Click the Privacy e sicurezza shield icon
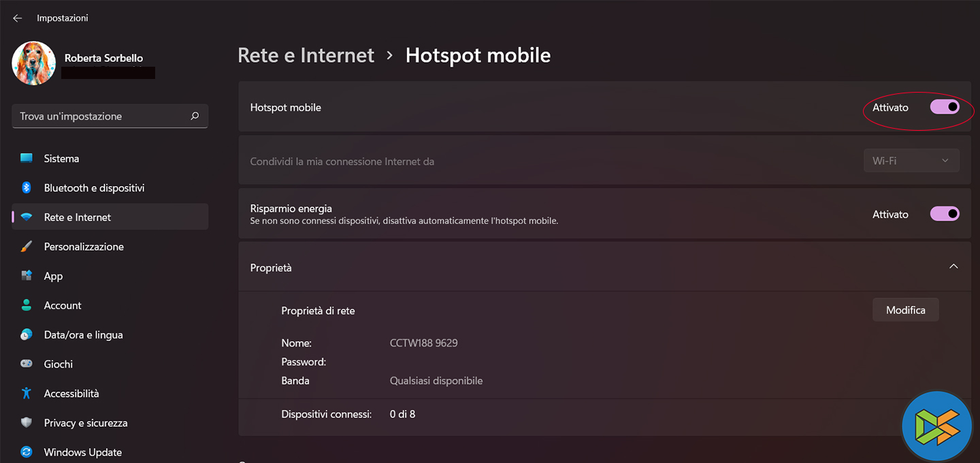This screenshot has width=980, height=463. coord(27,423)
